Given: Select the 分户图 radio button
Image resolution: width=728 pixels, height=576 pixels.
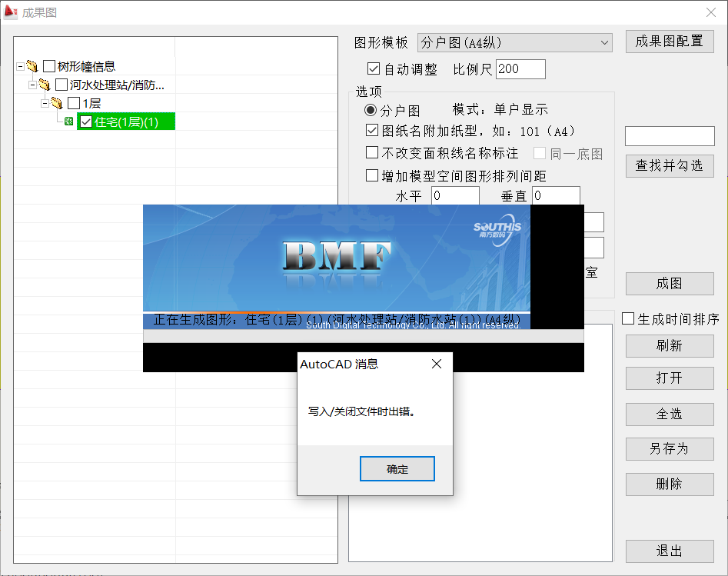Looking at the screenshot, I should tap(371, 110).
